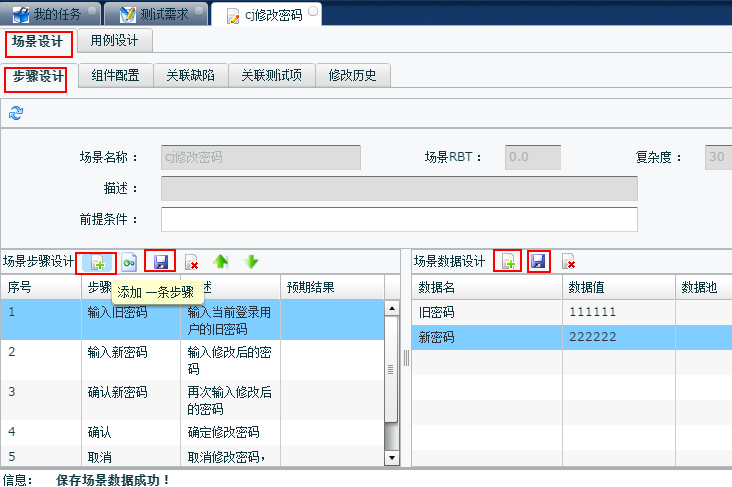Move selected step up with green arrow
This screenshot has width=732, height=487.
(x=220, y=262)
